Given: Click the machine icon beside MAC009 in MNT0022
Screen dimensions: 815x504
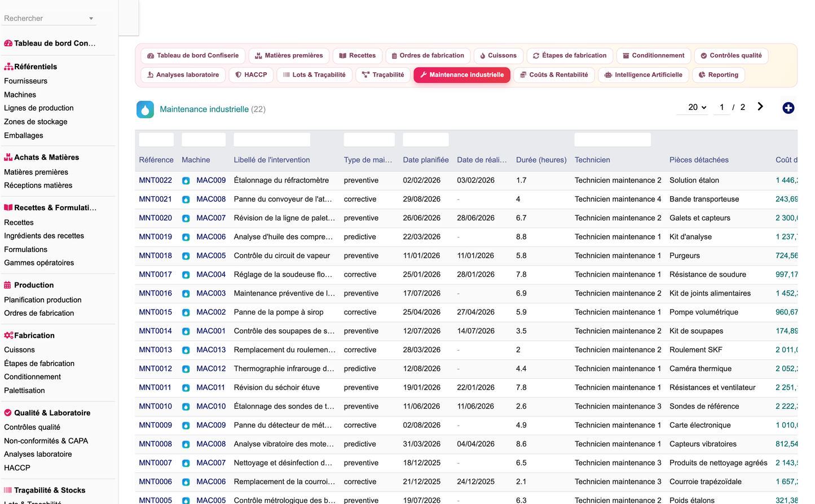Looking at the screenshot, I should click(x=186, y=181).
